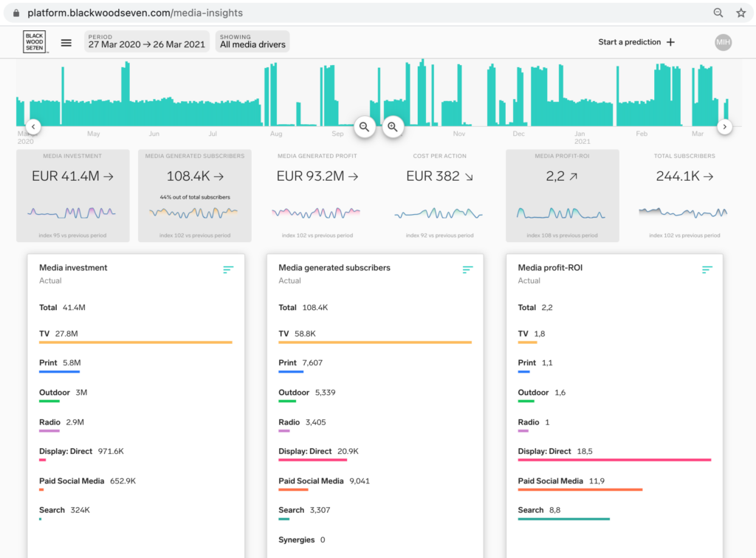Click Start a prediction
This screenshot has width=756, height=558.
(631, 42)
